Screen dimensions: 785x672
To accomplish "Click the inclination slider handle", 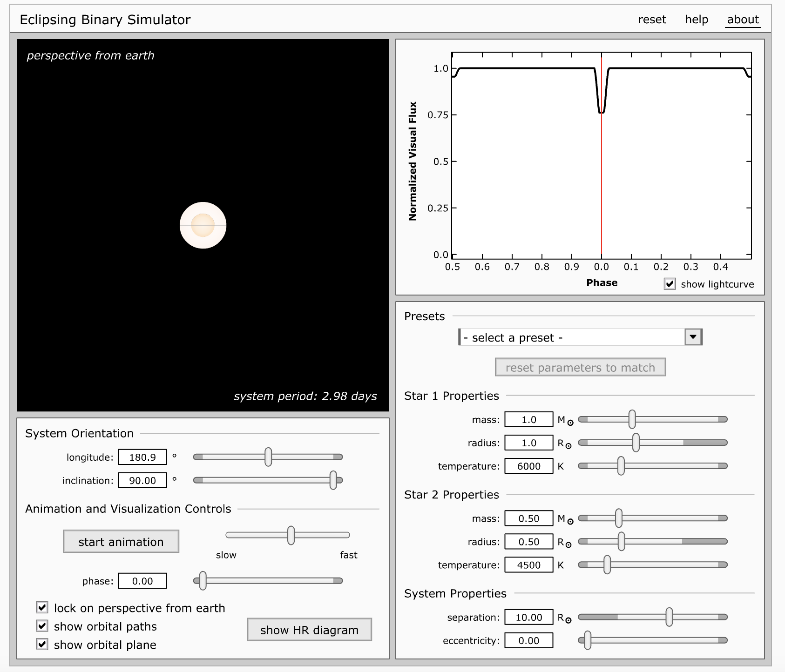I will (333, 480).
